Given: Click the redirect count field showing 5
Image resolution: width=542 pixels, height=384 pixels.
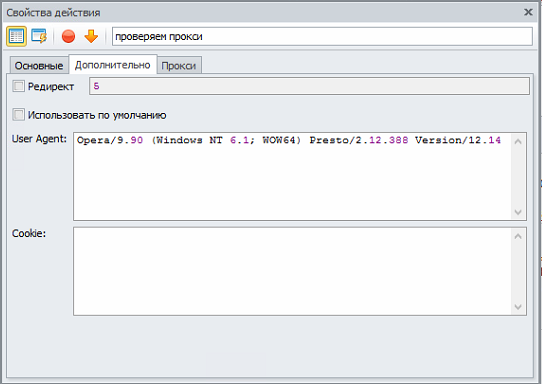Looking at the screenshot, I should pyautogui.click(x=309, y=86).
